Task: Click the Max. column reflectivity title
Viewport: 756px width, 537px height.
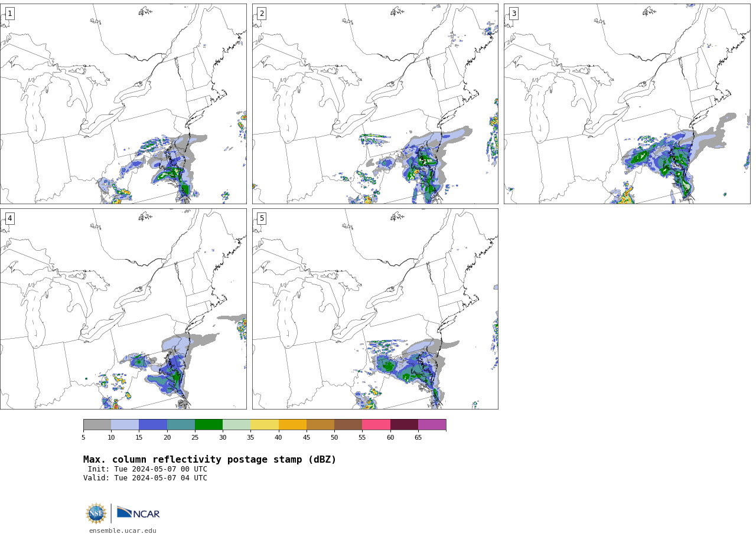Action: pyautogui.click(x=210, y=460)
